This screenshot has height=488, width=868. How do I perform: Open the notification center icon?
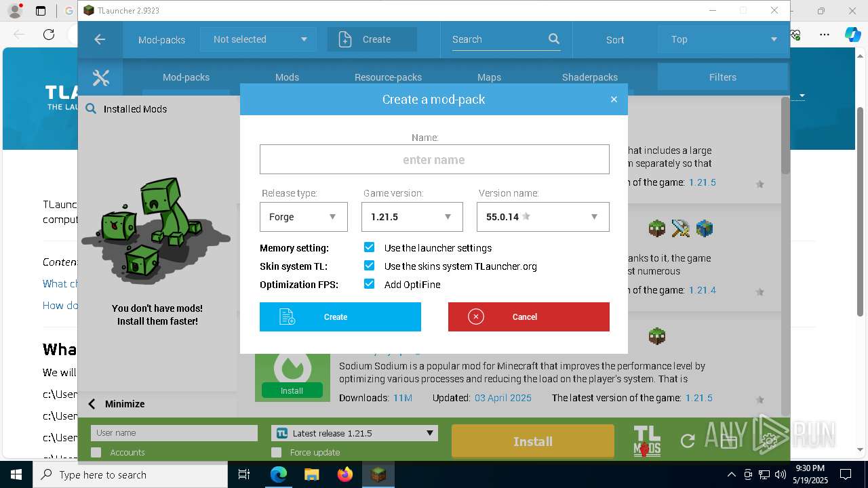tap(846, 474)
